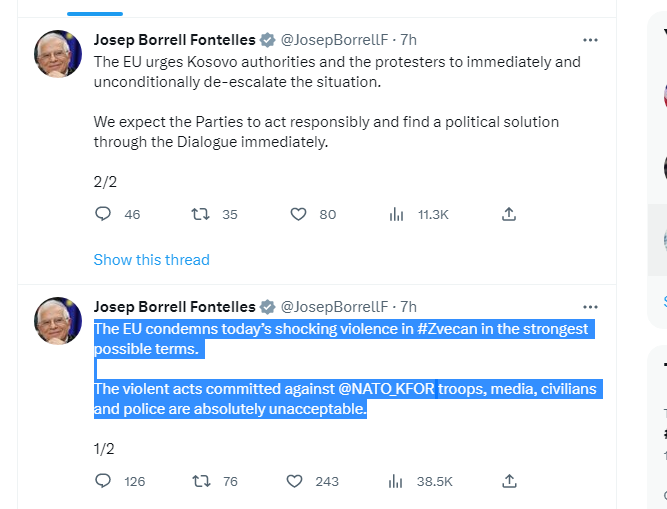View analytics showing 38.5K views
667x509 pixels.
(x=396, y=481)
